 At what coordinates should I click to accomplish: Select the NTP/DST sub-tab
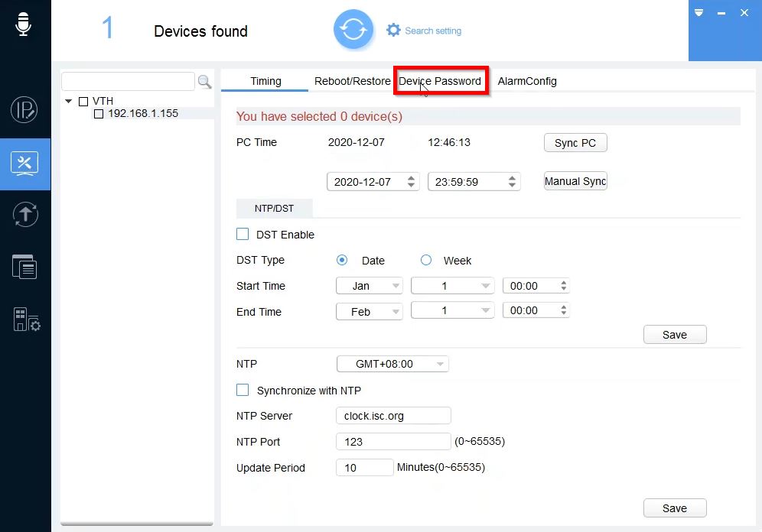coord(274,208)
